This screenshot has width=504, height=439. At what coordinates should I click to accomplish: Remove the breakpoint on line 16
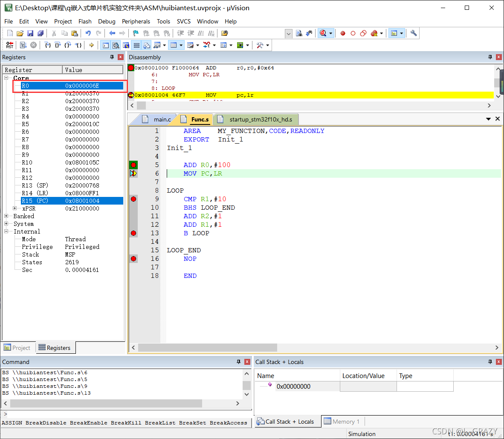pos(133,259)
